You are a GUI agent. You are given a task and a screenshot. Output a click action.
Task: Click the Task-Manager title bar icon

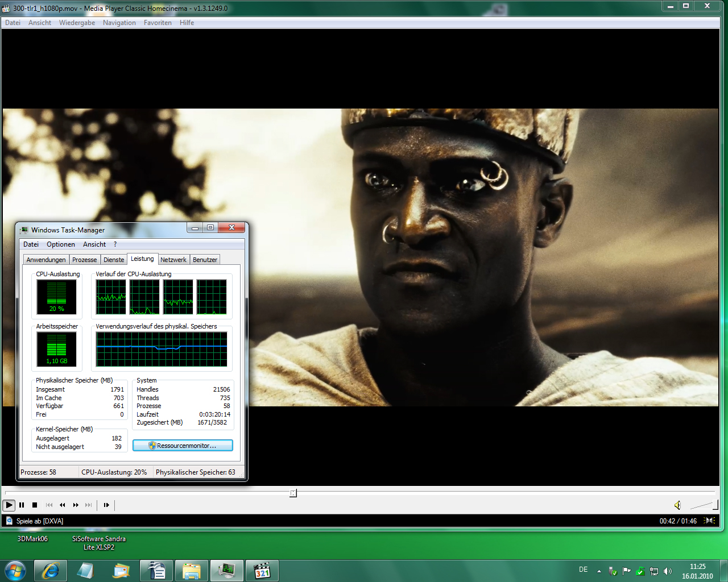24,230
